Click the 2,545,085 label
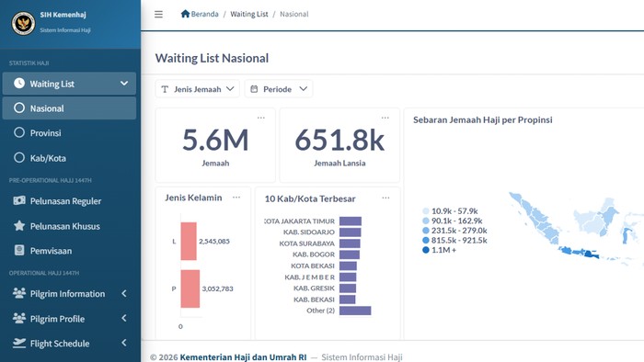 (x=214, y=241)
